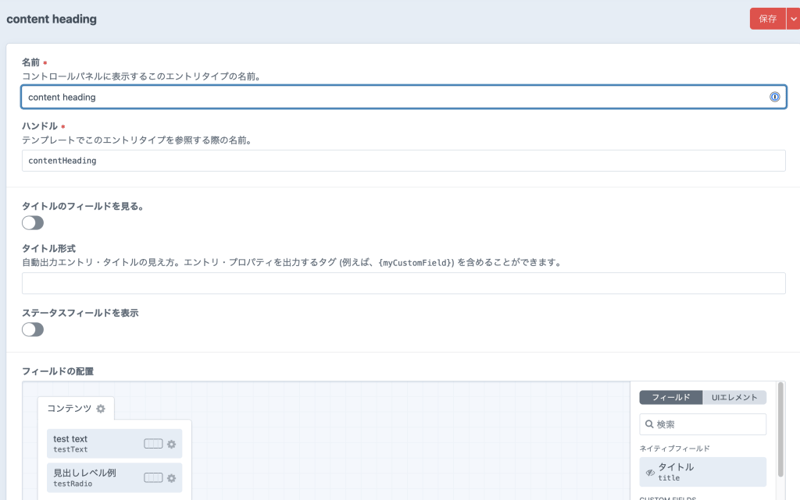Image resolution: width=800 pixels, height=500 pixels.
Task: Switch to the UIエレメント tab
Action: [x=734, y=397]
